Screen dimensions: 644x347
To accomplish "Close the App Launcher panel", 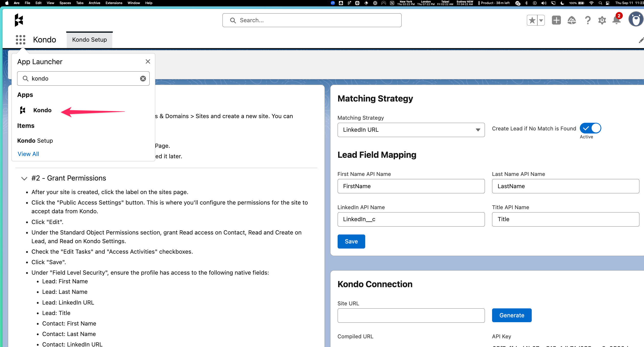I will click(x=148, y=62).
